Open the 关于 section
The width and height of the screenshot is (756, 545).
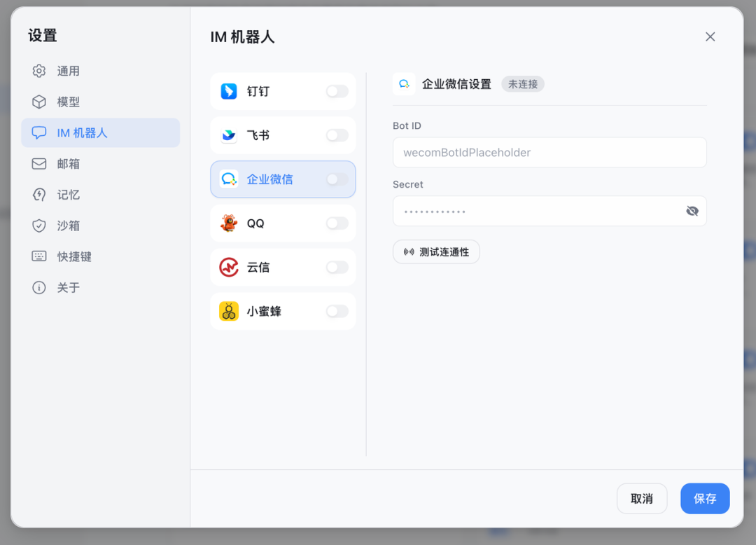100,287
